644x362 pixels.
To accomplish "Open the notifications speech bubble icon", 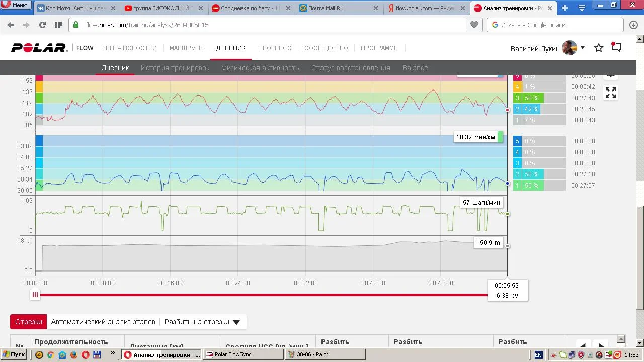I will [x=616, y=47].
